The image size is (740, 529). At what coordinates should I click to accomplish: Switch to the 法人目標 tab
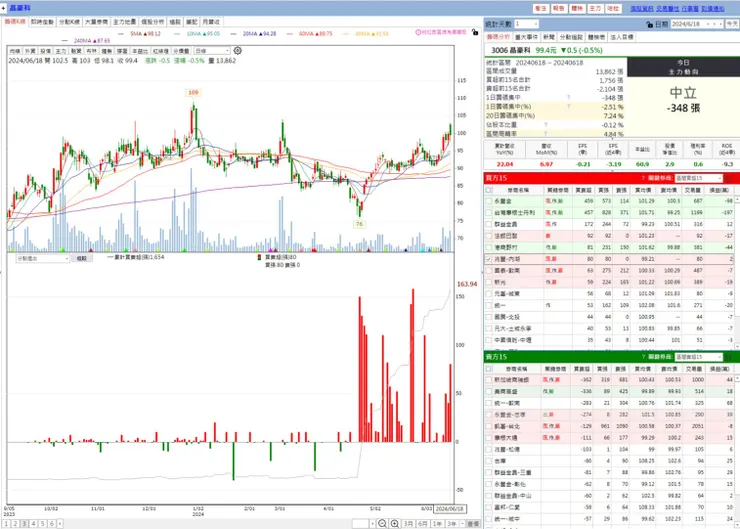[x=622, y=37]
